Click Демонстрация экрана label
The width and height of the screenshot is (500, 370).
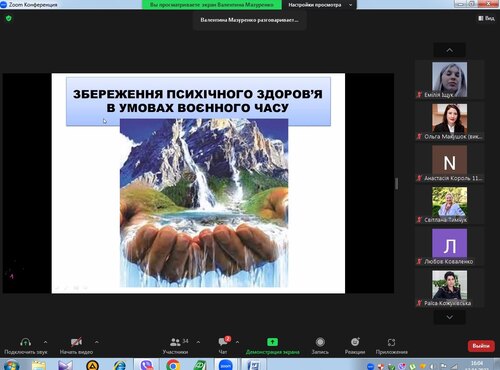[272, 352]
